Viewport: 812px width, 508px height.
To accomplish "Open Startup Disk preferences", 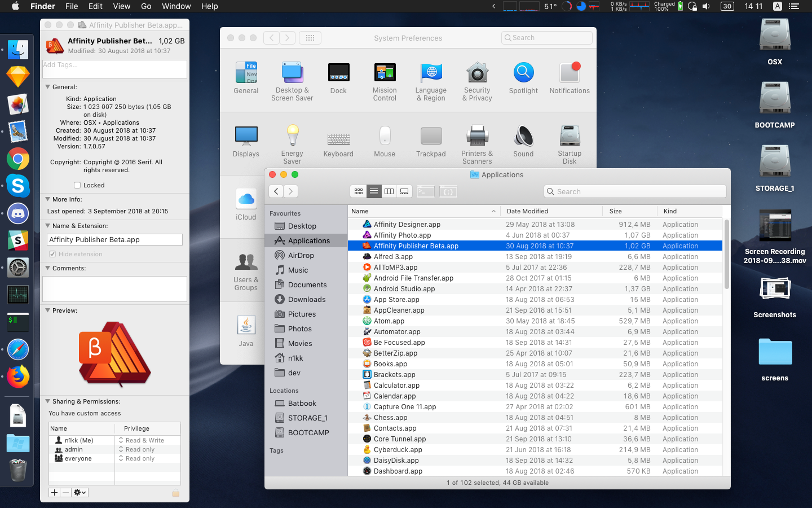I will (570, 145).
